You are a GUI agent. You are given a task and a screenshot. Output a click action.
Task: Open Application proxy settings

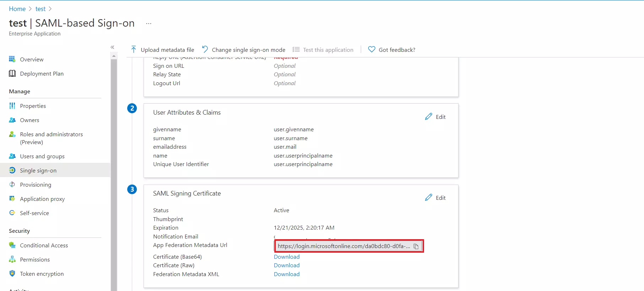click(x=42, y=199)
